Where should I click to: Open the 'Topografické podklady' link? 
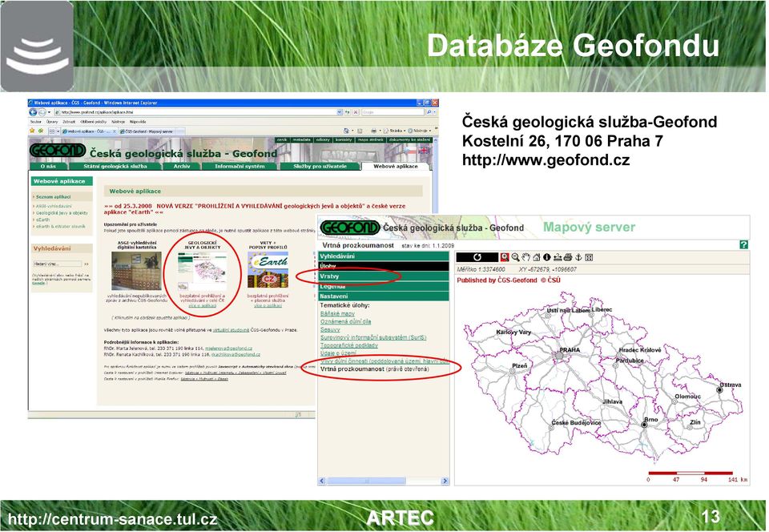(x=349, y=345)
